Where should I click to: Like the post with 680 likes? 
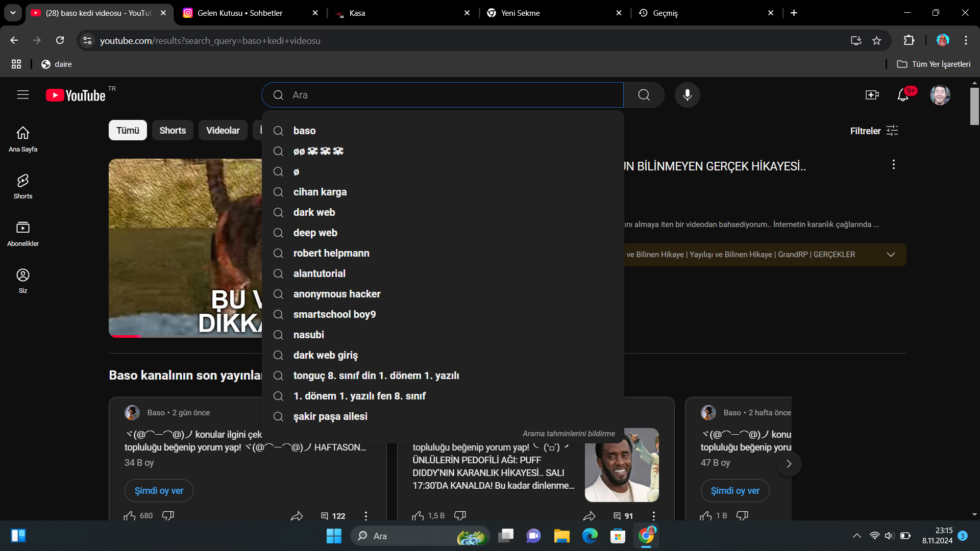tap(130, 516)
